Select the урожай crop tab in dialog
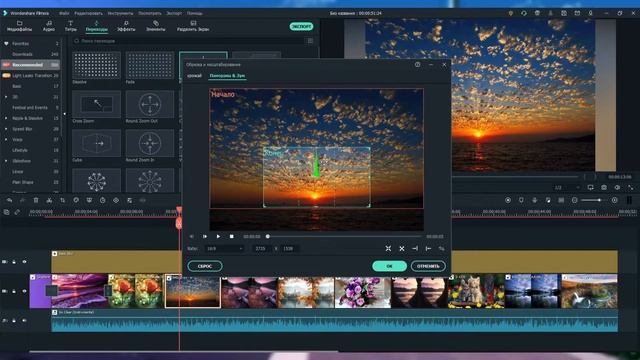Image resolution: width=640 pixels, height=360 pixels. (194, 76)
